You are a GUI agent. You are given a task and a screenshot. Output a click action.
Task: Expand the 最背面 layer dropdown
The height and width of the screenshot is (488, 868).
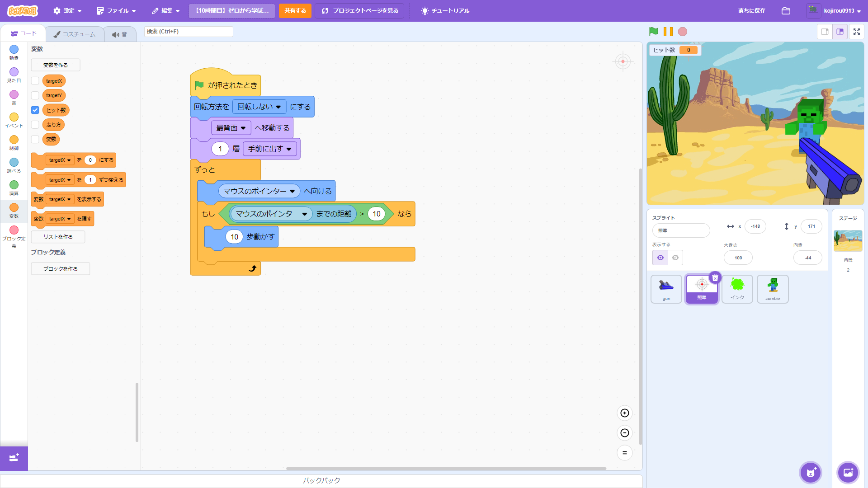click(231, 128)
